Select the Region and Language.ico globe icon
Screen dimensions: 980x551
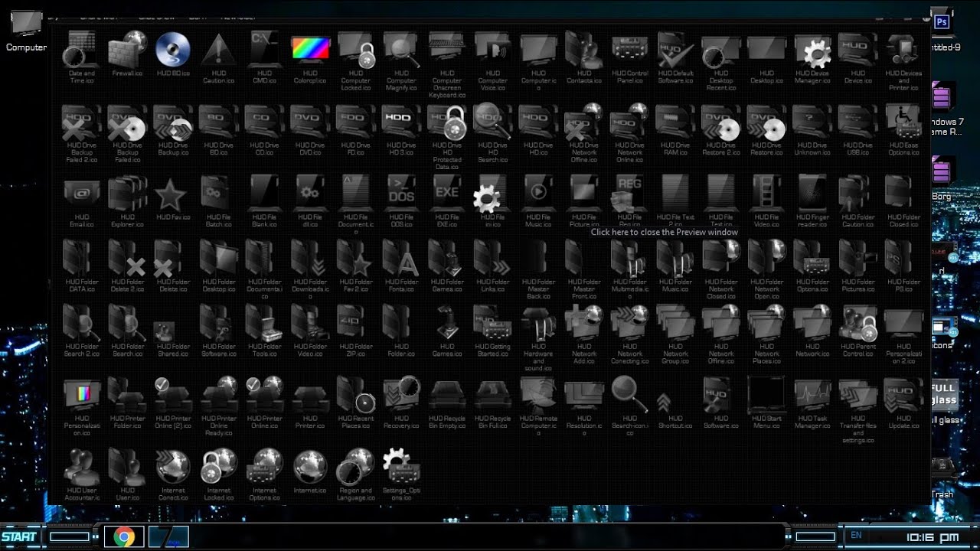point(355,467)
